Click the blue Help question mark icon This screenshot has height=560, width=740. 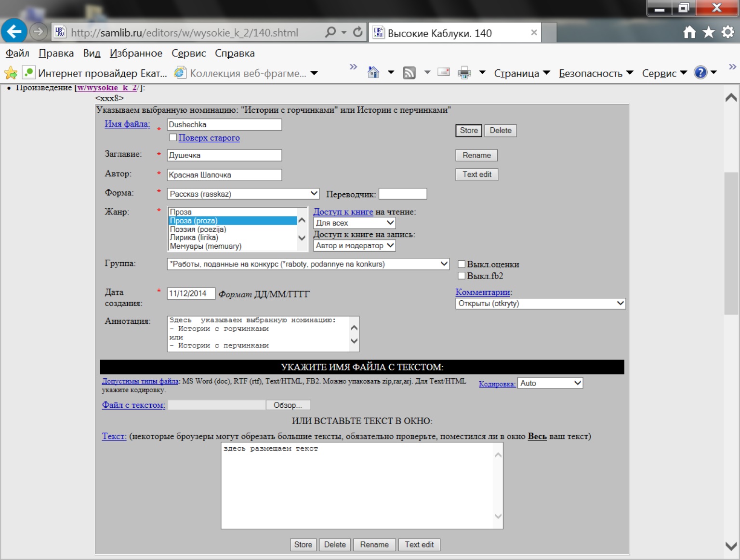pos(700,73)
